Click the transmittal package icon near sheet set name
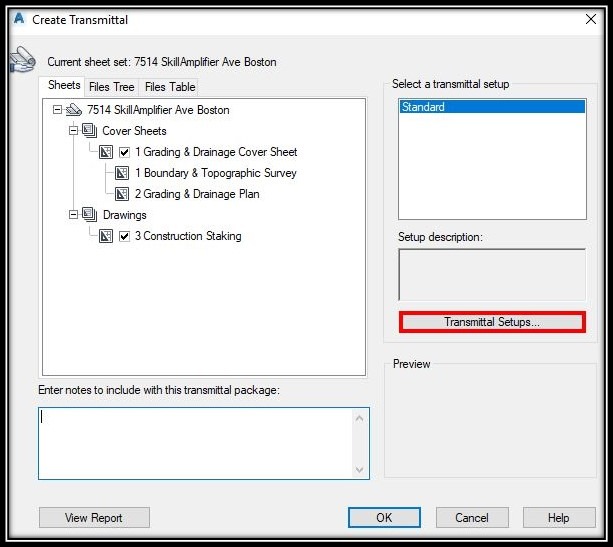The image size is (613, 547). point(22,60)
